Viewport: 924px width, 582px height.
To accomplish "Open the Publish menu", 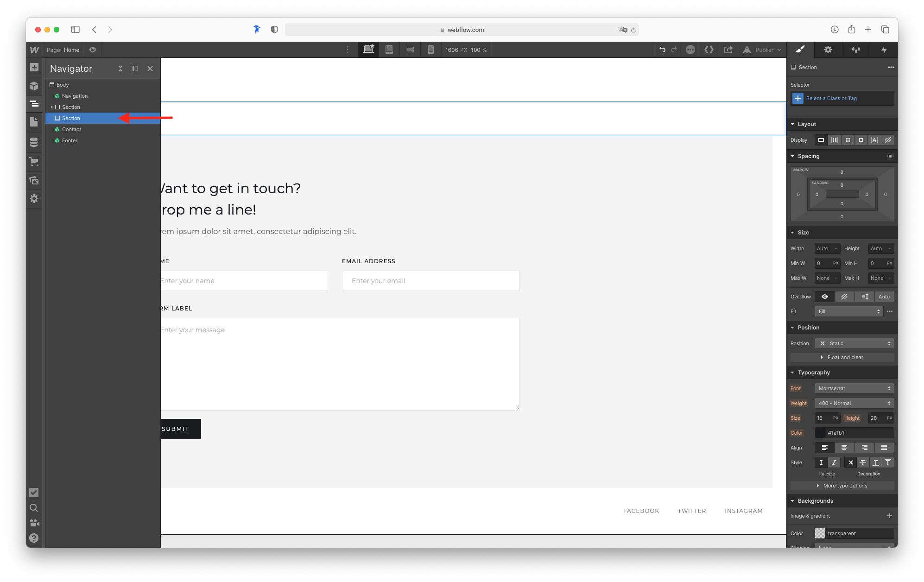I will point(764,50).
